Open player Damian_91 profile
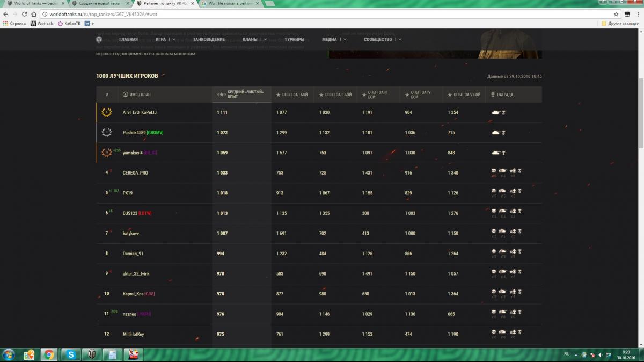This screenshot has height=362, width=644. tap(133, 254)
